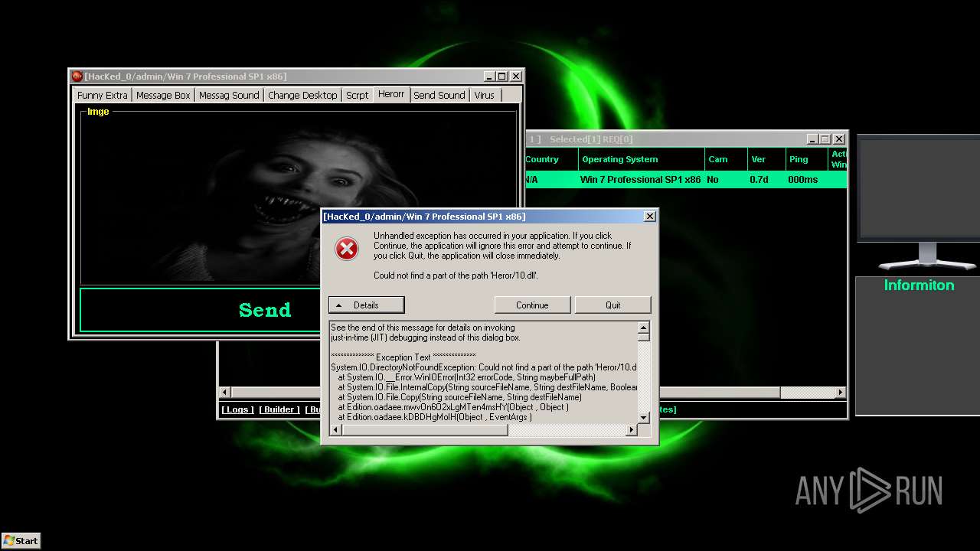Minimize the HacKed_0 control window
This screenshot has width=980, height=551.
(x=489, y=77)
